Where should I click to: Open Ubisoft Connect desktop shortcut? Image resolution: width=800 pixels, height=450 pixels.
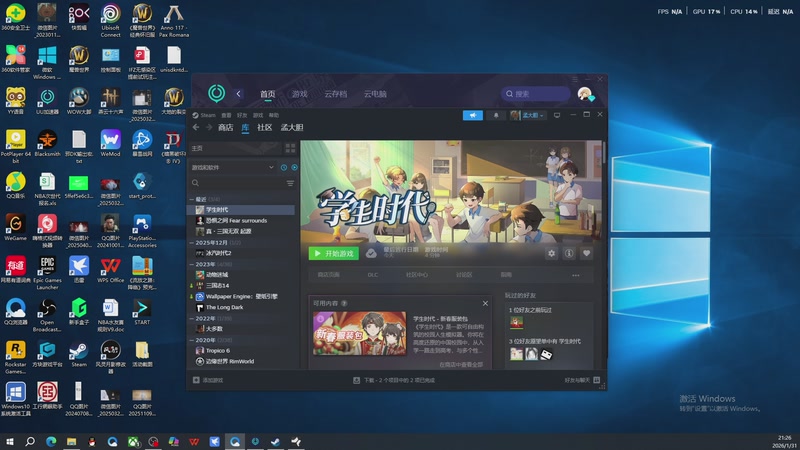coord(110,20)
